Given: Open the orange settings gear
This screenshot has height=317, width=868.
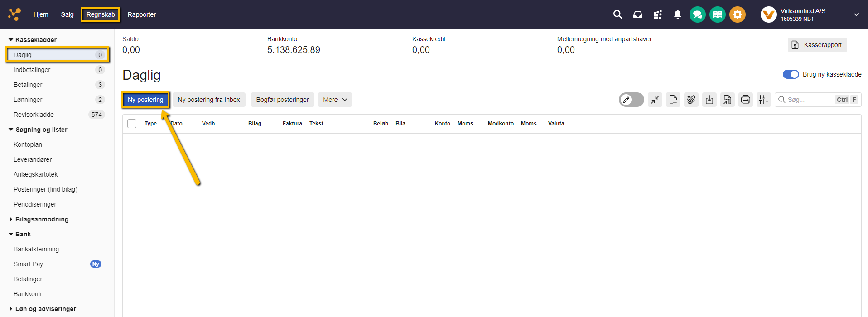Looking at the screenshot, I should (x=737, y=14).
